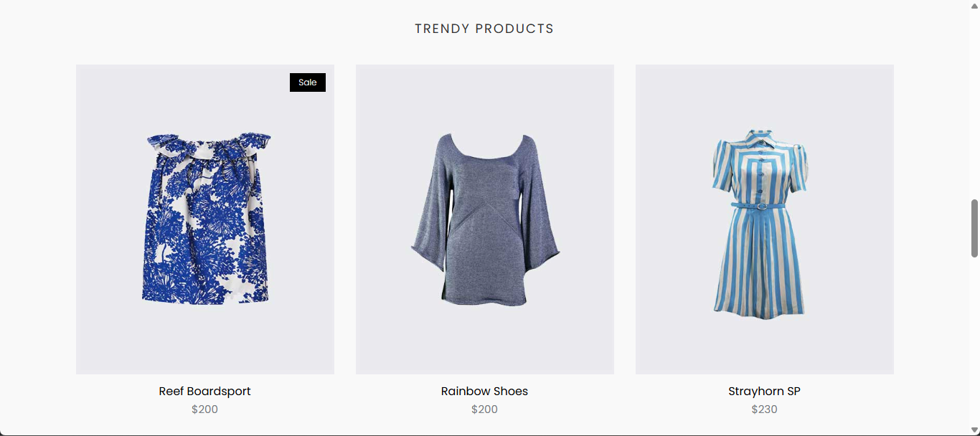
Task: Open the Strayhorn SP product title
Action: 765,391
